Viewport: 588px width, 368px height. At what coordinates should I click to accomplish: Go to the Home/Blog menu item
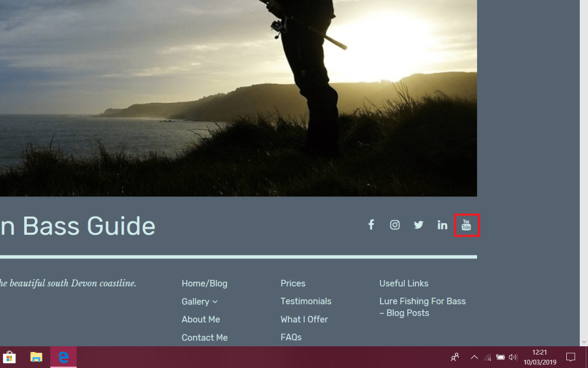click(204, 283)
